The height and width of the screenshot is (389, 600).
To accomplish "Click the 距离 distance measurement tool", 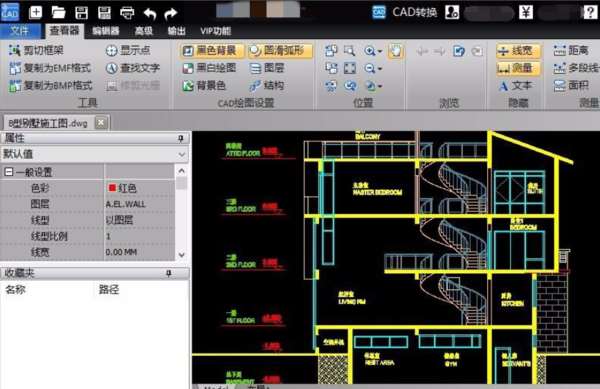I will click(571, 50).
